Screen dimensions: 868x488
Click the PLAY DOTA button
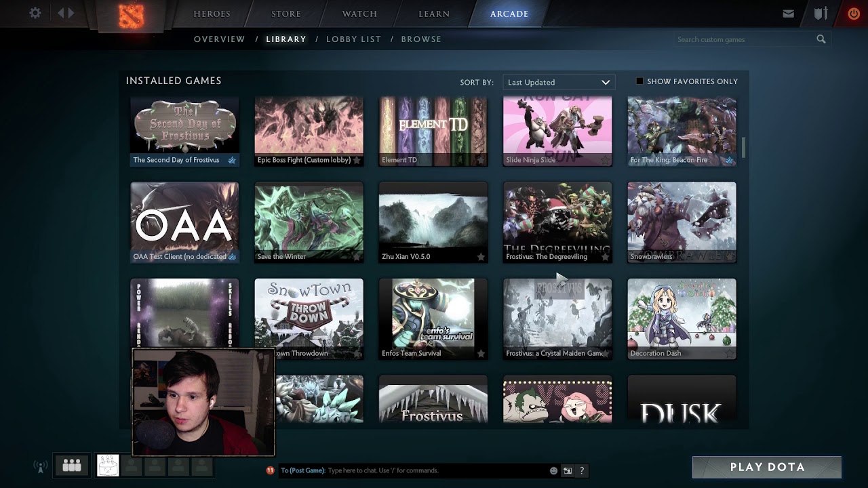pyautogui.click(x=767, y=467)
